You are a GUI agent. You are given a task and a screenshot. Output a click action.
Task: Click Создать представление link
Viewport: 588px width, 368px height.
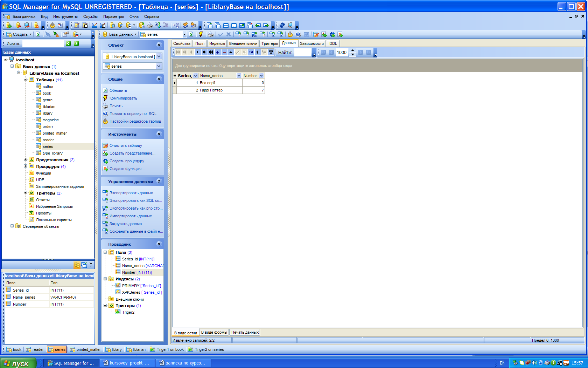click(x=132, y=153)
